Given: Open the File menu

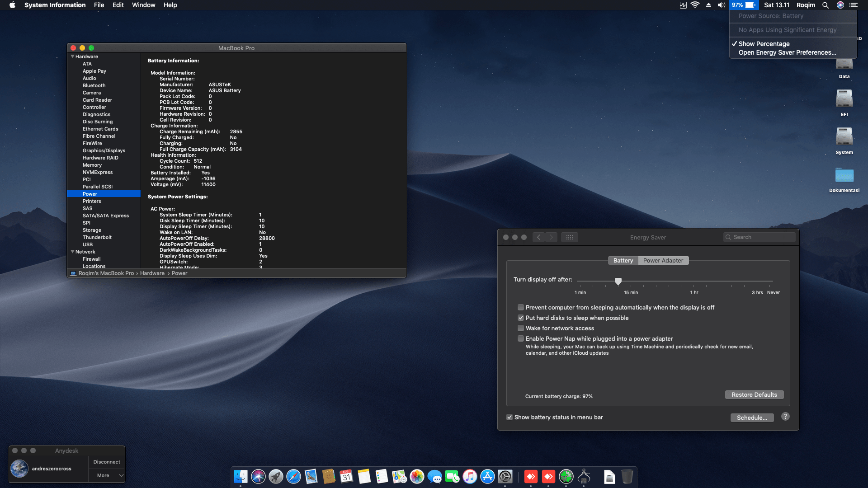Looking at the screenshot, I should pyautogui.click(x=99, y=5).
